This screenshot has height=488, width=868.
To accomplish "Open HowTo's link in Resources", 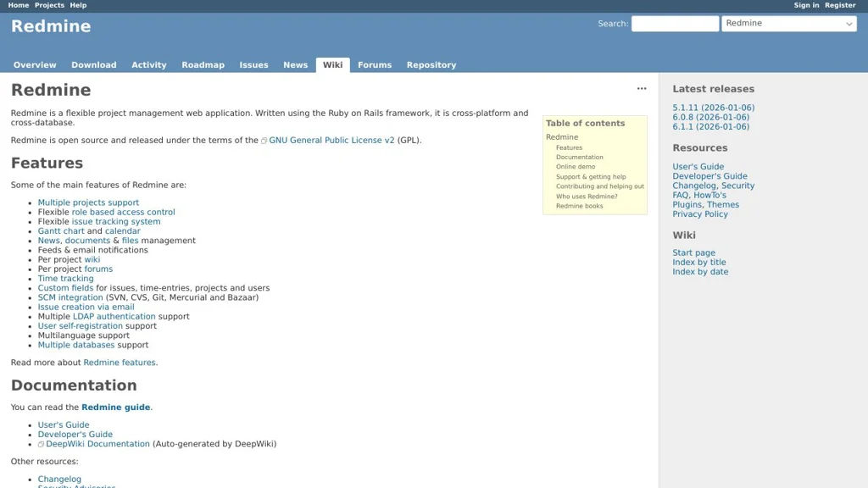I will click(709, 196).
